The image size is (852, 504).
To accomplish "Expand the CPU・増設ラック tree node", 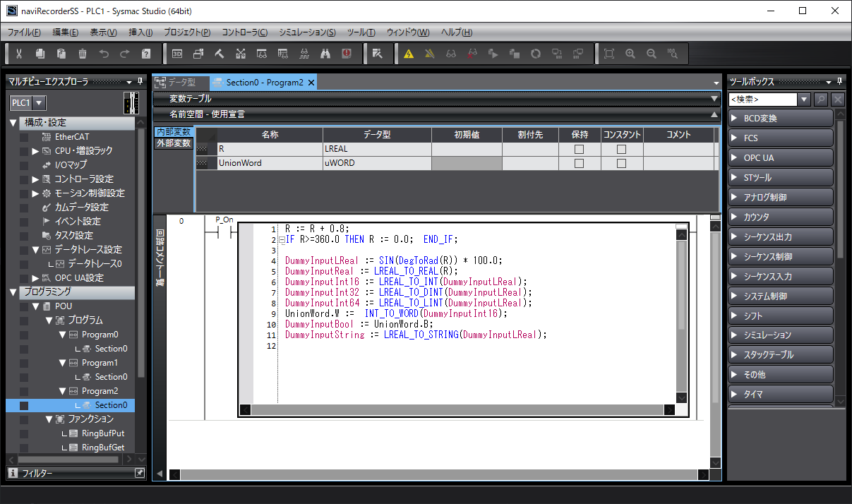I will pyautogui.click(x=35, y=151).
